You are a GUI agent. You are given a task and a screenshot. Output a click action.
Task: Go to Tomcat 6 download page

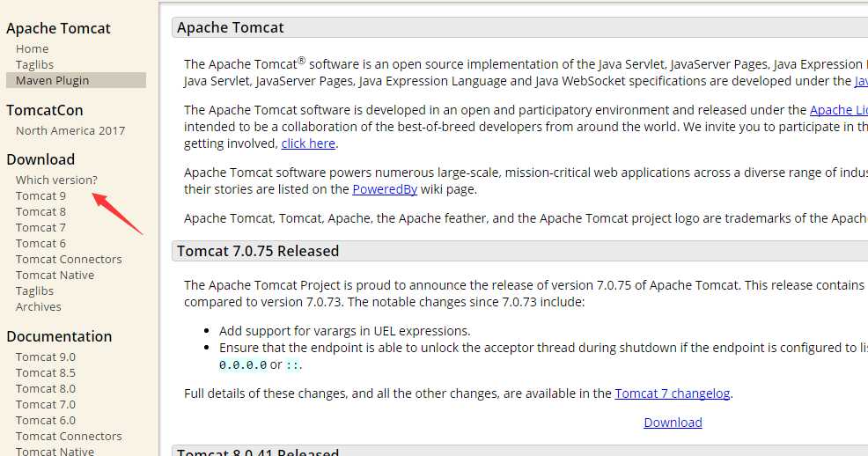[x=40, y=244]
